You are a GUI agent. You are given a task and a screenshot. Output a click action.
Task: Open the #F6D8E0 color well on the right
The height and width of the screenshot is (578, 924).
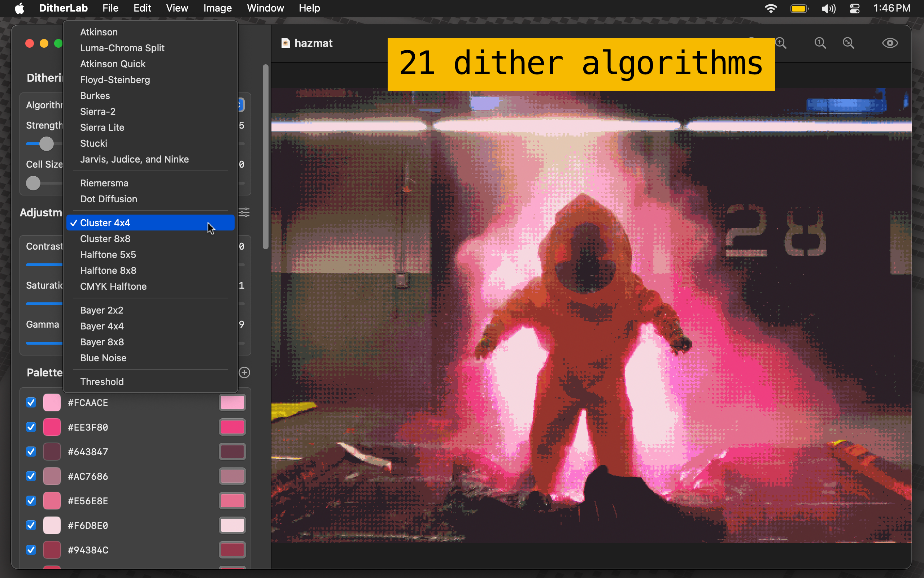tap(232, 525)
